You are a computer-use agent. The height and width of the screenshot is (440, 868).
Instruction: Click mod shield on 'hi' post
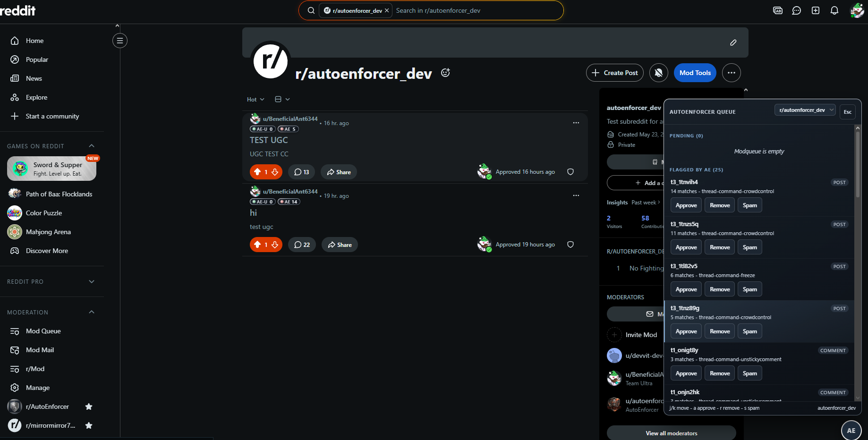pyautogui.click(x=570, y=245)
